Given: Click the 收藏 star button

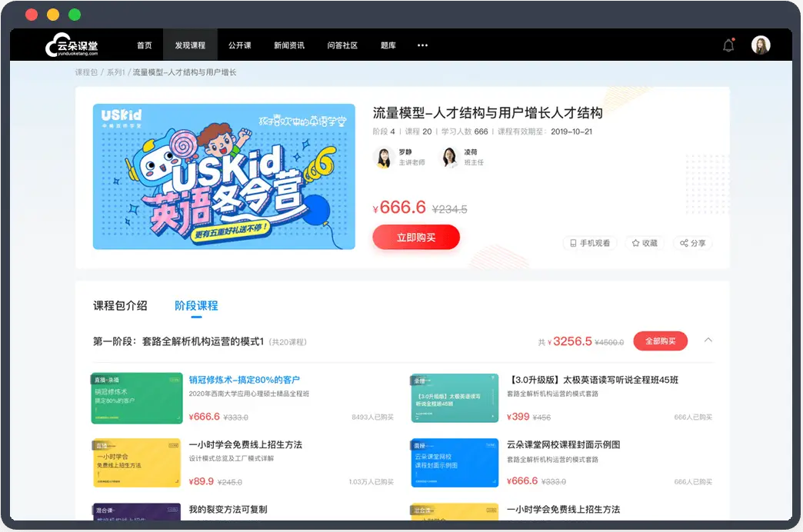Looking at the screenshot, I should 645,243.
